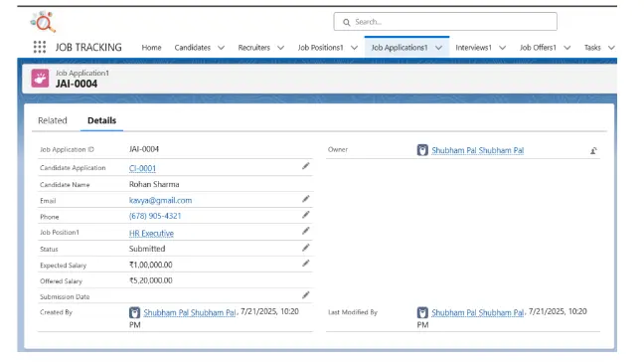Image resolution: width=644 pixels, height=364 pixels.
Task: Edit the Expected Salary field pencil
Action: (x=305, y=264)
